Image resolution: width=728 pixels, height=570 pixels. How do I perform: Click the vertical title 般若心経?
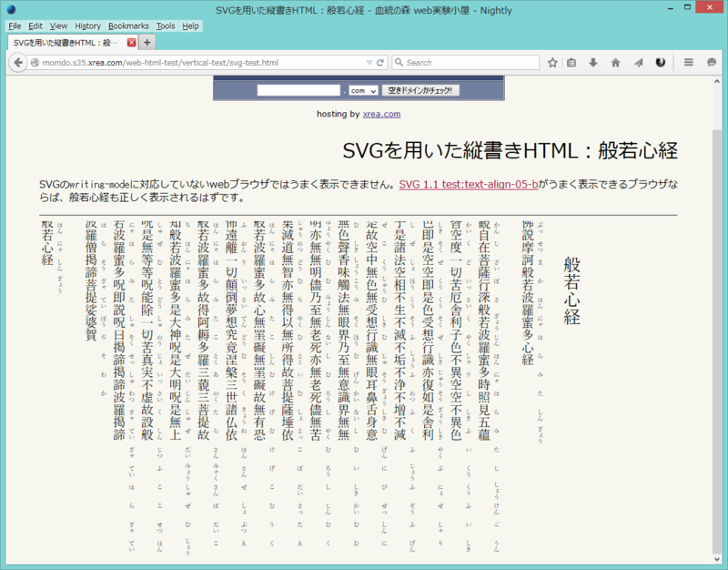tap(572, 290)
